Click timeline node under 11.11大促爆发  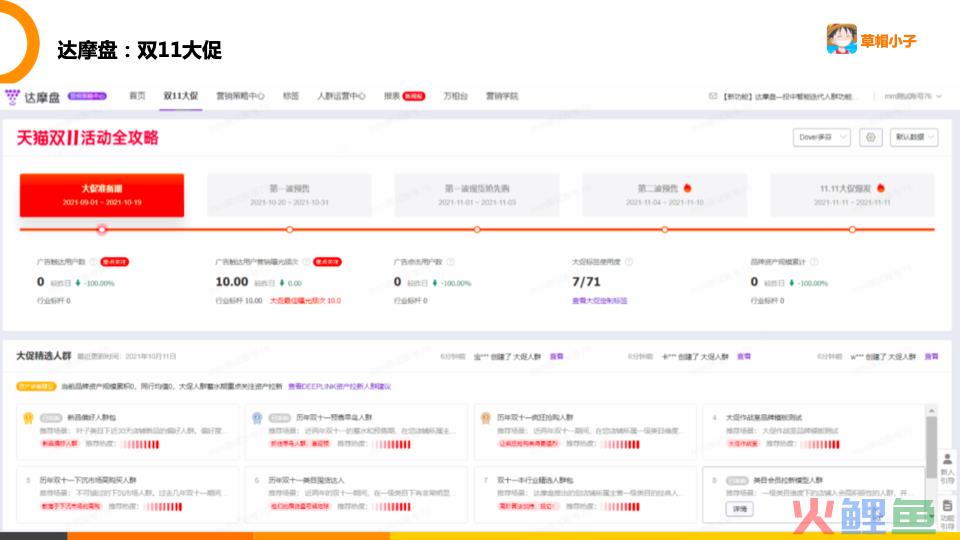click(852, 230)
